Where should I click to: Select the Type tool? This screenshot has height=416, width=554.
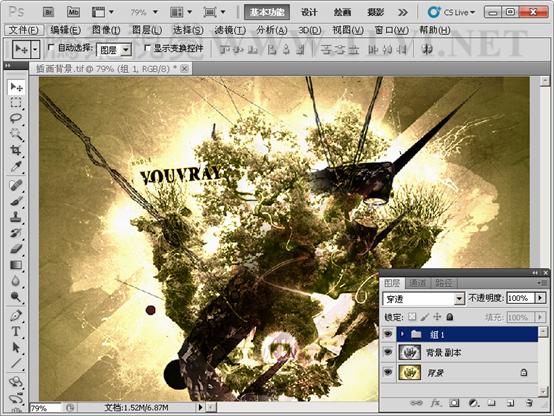pyautogui.click(x=16, y=331)
